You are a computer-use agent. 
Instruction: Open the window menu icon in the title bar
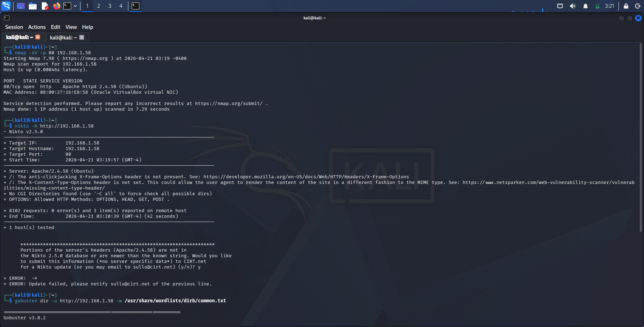[x=7, y=18]
